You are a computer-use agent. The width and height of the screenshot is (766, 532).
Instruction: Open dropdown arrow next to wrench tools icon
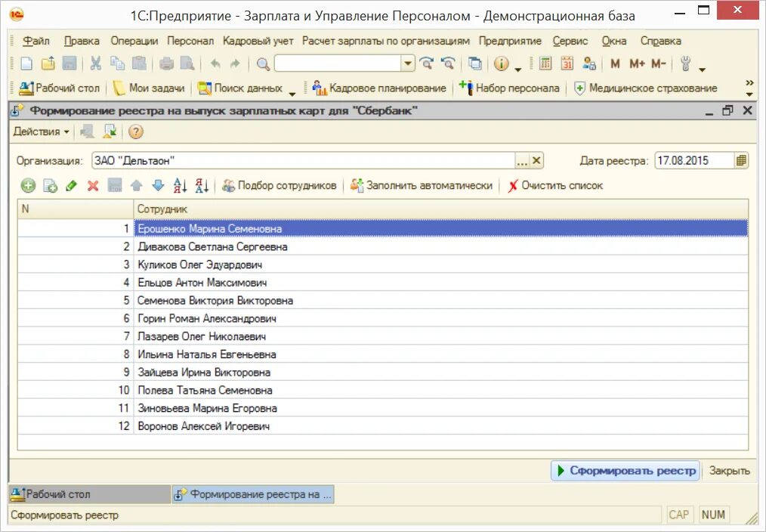point(703,70)
